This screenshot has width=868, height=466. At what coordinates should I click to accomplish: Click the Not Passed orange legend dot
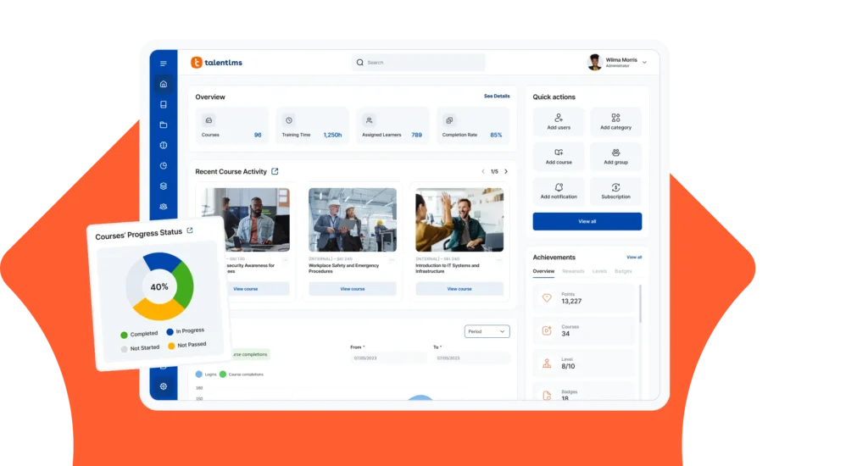171,346
